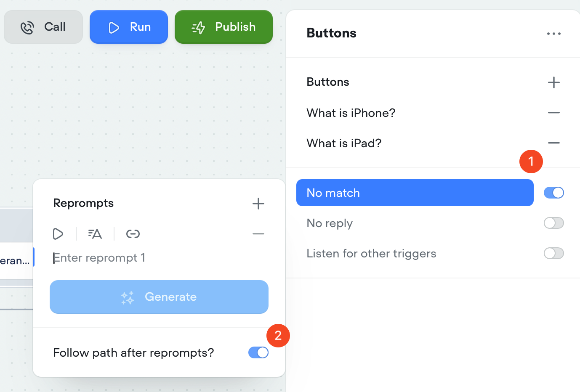
Task: Enable Listen for other triggers toggle
Action: point(553,253)
